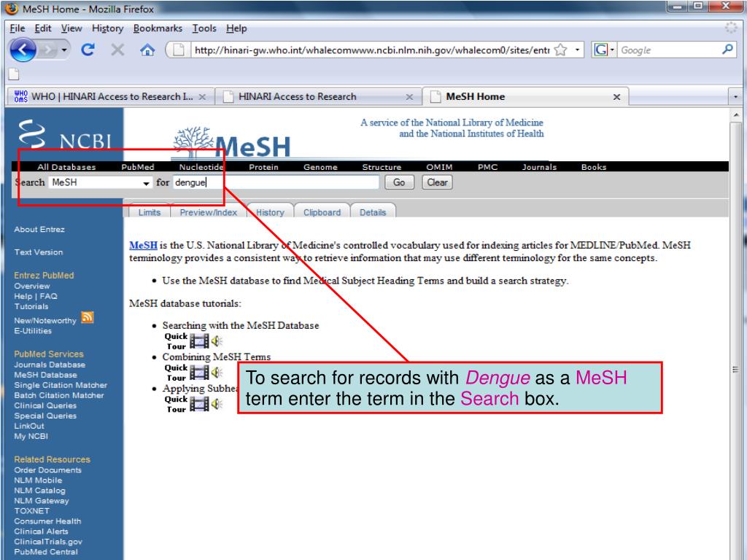The width and height of the screenshot is (747, 560).
Task: Select Protein in the database bar
Action: pos(263,167)
